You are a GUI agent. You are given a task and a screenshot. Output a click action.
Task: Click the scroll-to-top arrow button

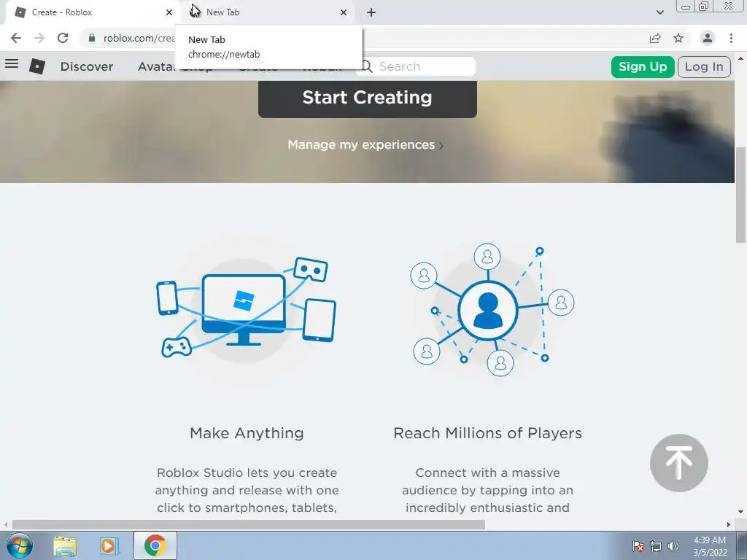click(x=679, y=463)
